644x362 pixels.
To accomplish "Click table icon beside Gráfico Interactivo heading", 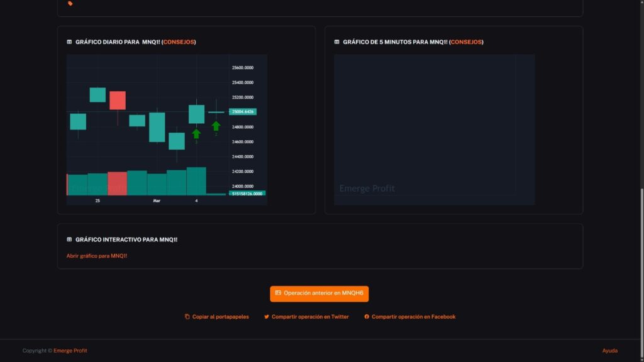I will tap(69, 239).
